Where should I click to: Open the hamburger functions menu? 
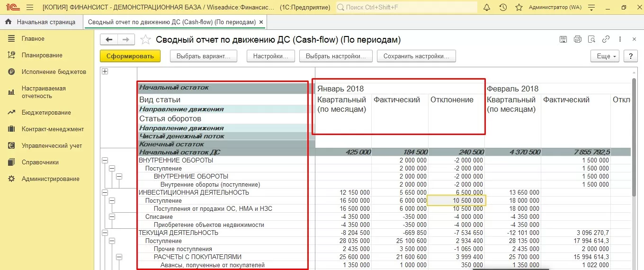click(x=30, y=8)
